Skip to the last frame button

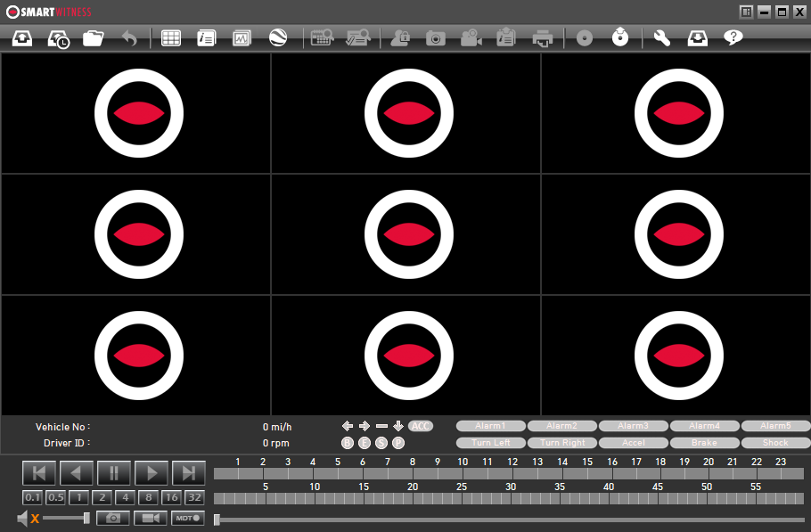point(188,473)
